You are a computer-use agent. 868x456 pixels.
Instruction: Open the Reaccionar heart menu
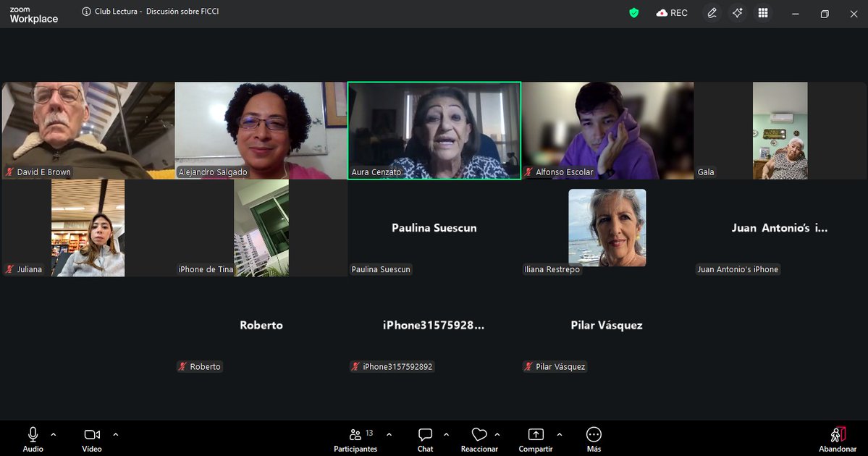click(x=479, y=439)
